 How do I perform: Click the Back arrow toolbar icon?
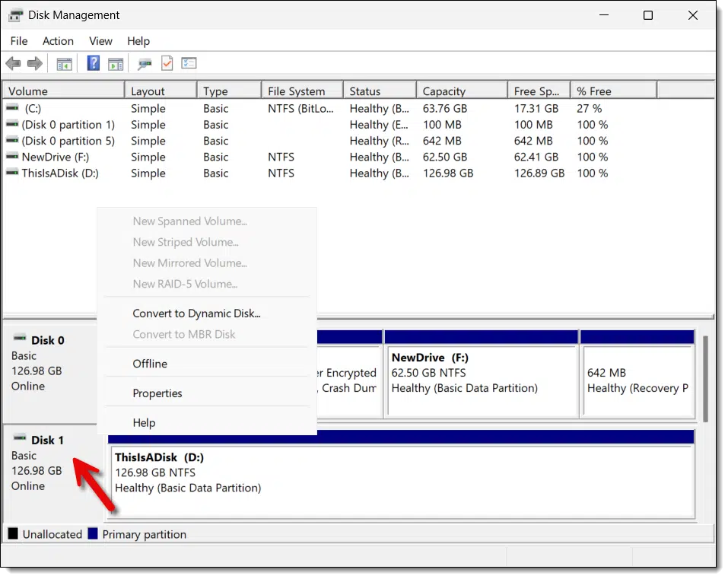13,63
